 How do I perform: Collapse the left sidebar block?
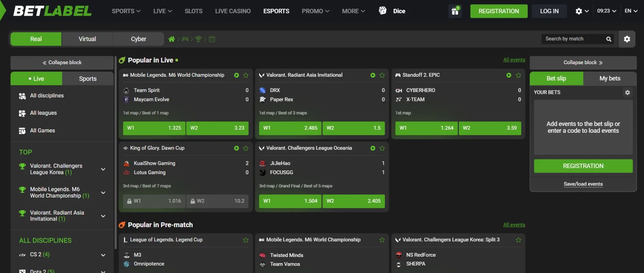point(62,62)
